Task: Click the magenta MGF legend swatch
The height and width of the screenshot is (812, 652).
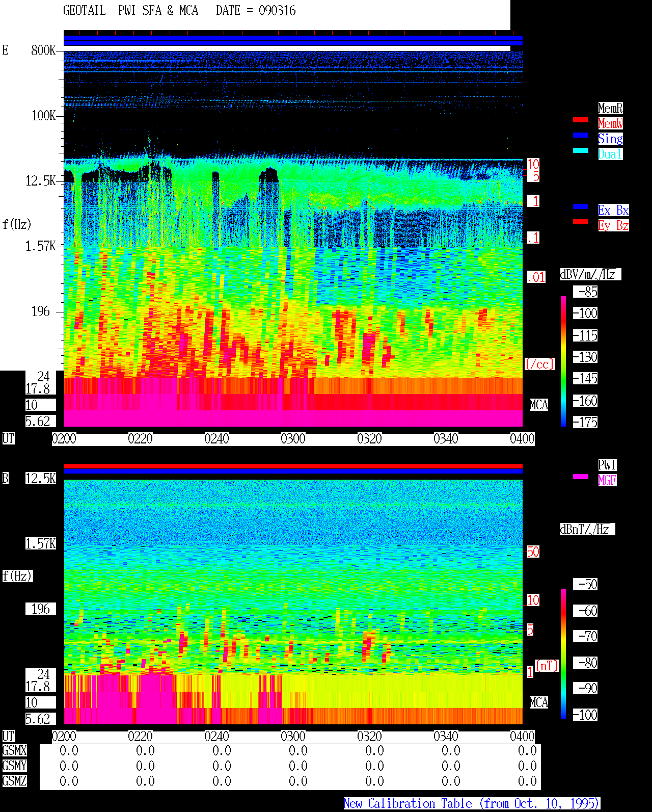Action: pos(581,477)
